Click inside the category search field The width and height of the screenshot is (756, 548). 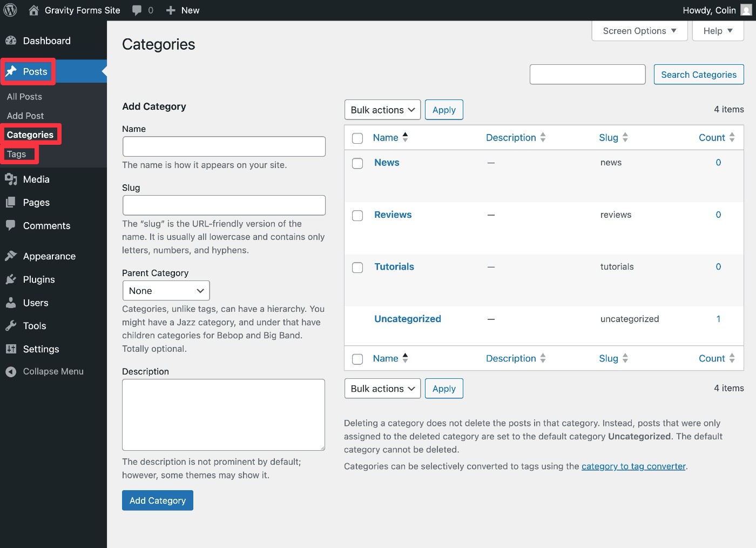coord(587,74)
